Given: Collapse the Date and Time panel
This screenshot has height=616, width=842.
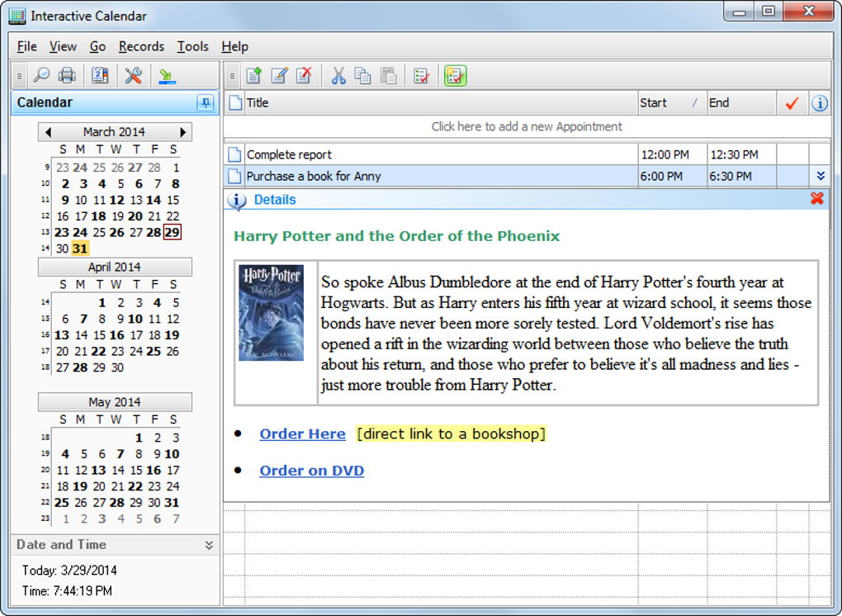Looking at the screenshot, I should (x=208, y=546).
